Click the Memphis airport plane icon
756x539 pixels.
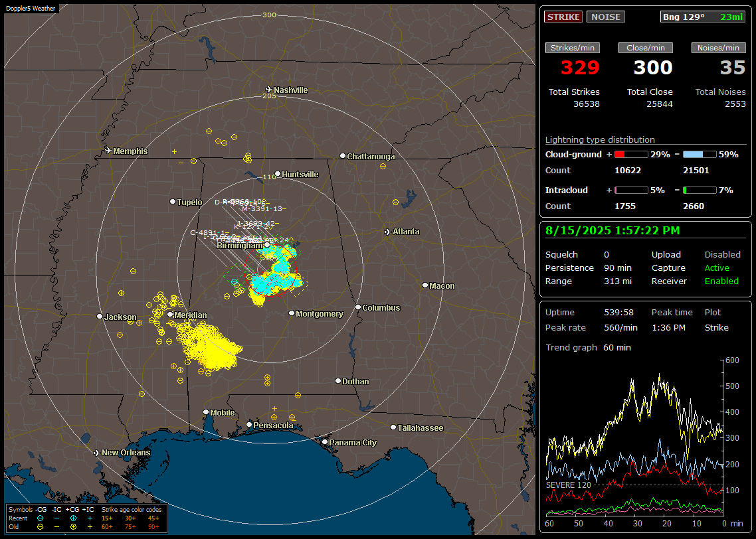(108, 151)
